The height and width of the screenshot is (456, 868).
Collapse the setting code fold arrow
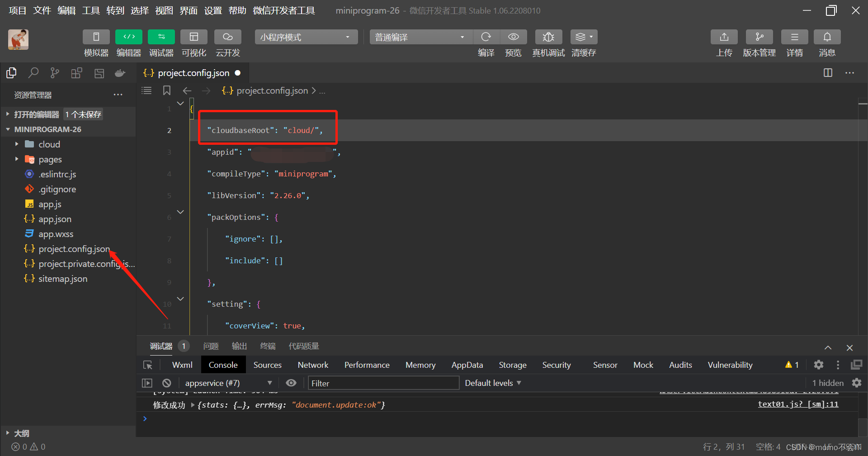click(180, 299)
